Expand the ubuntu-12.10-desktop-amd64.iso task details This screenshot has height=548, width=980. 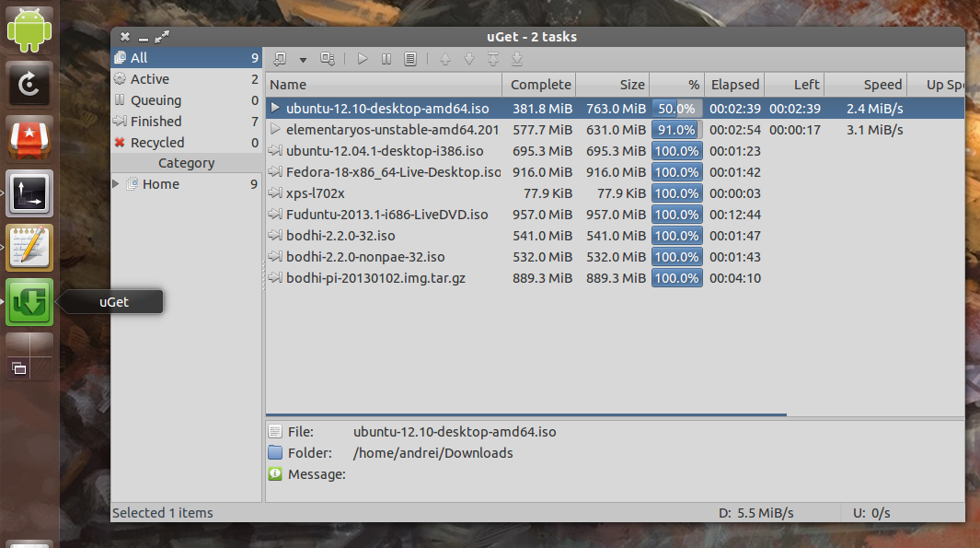tap(275, 108)
